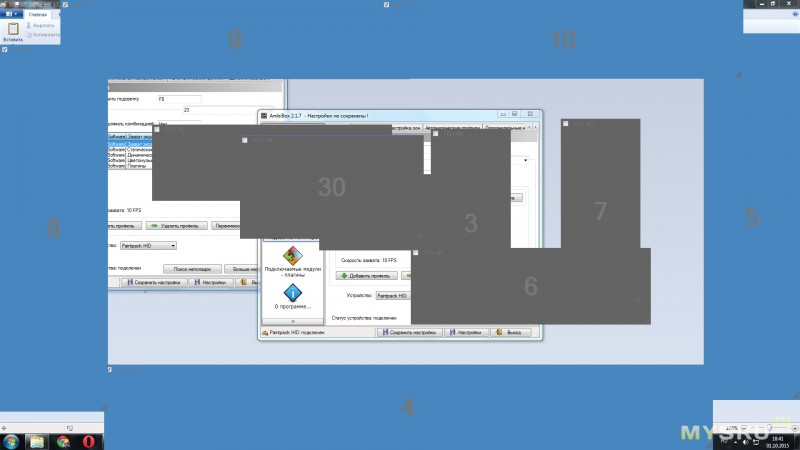This screenshot has width=800, height=450.
Task: Toggle the zone 10 checkbox
Action: pyautogui.click(x=386, y=5)
